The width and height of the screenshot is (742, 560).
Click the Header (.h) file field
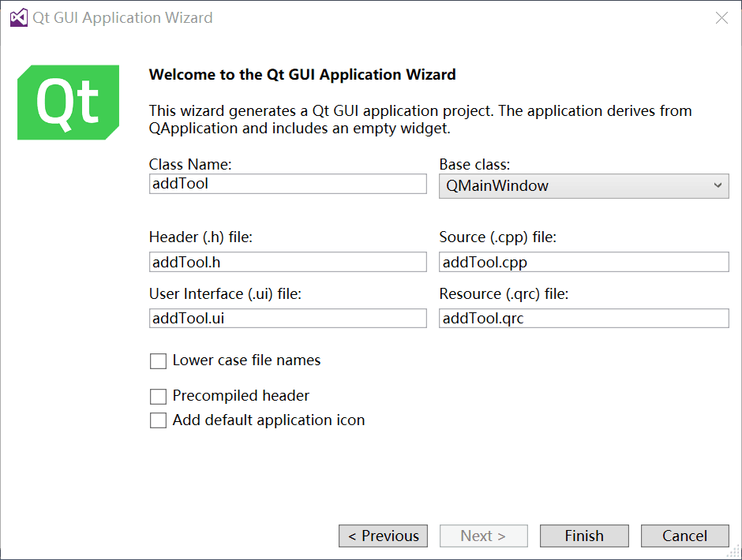287,262
